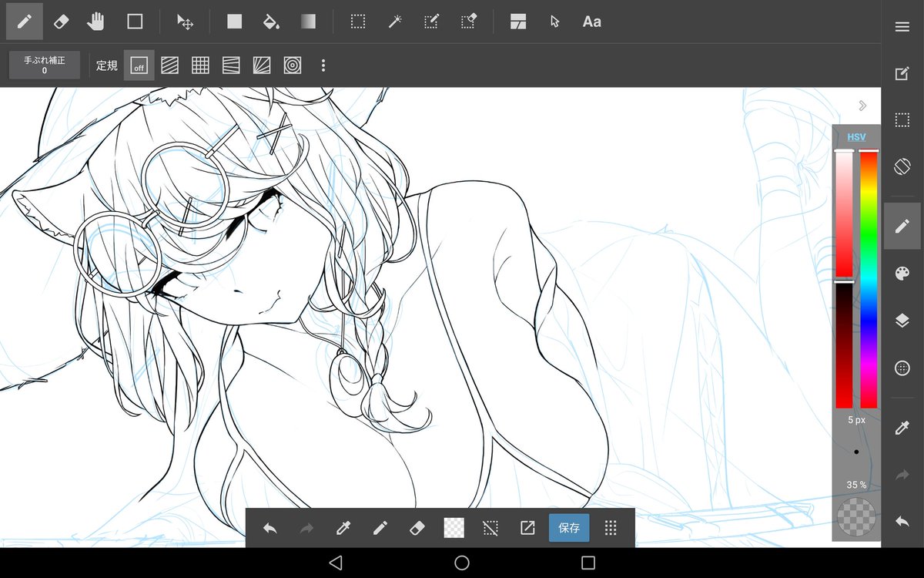Click redo in the bottom shortcut bar
The height and width of the screenshot is (578, 924).
[306, 528]
